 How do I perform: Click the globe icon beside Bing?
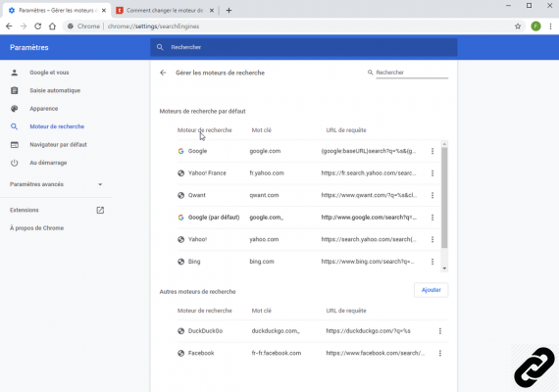(180, 262)
